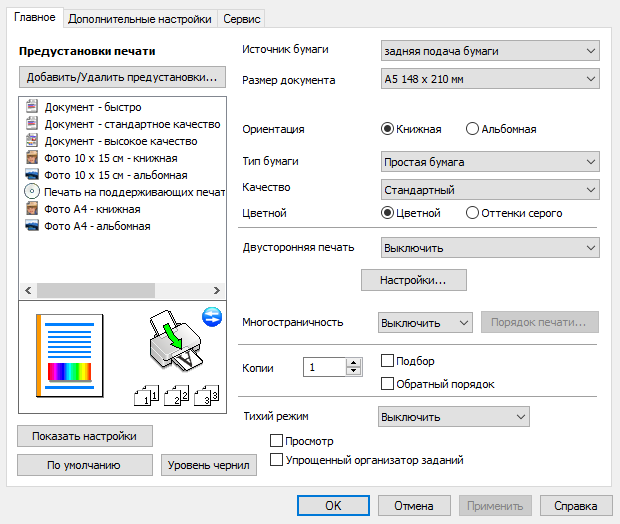Screen dimensions: 620x524
Task: Open the Размер документа dropdown
Action: 490,79
